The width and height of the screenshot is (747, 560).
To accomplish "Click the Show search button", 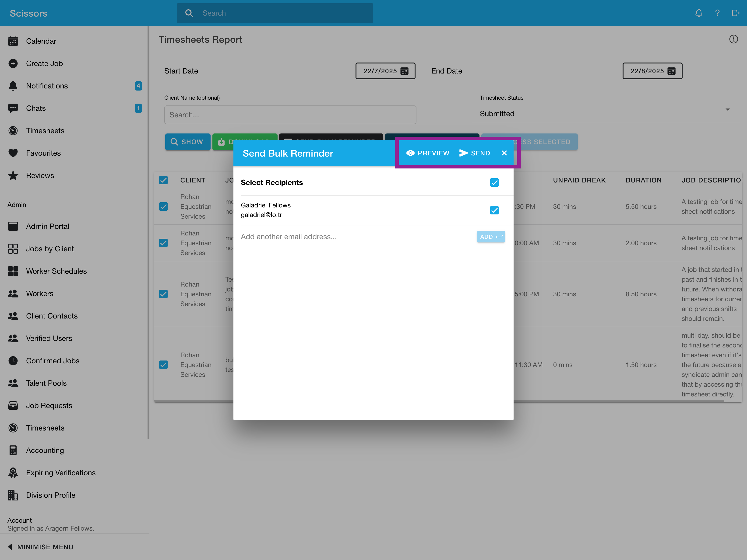I will 187,142.
